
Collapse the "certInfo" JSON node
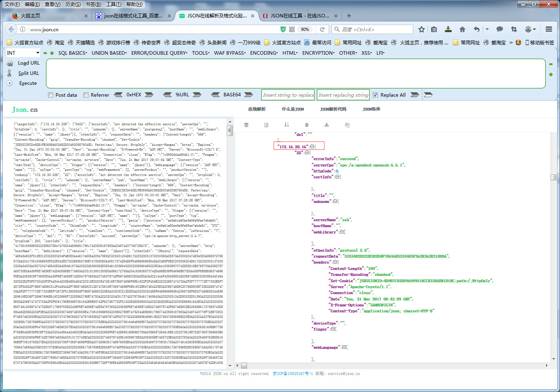337,177
